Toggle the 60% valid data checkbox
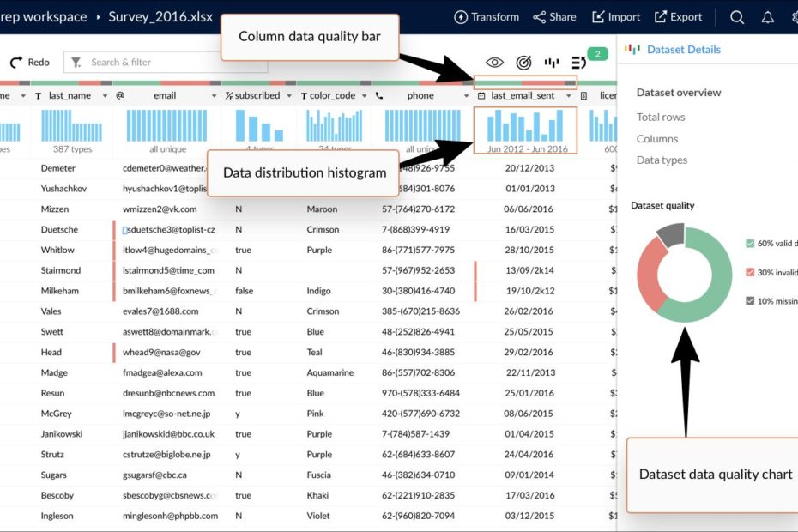Image resolution: width=798 pixels, height=532 pixels. pyautogui.click(x=750, y=244)
